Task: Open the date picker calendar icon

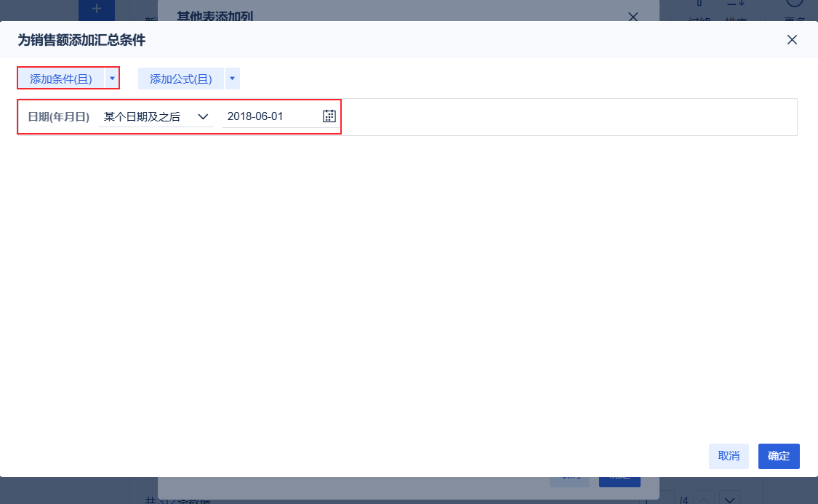Action: [x=328, y=116]
